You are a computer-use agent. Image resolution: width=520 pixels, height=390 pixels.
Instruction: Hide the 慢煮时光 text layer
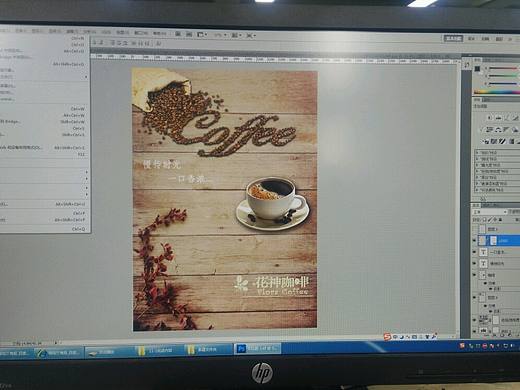click(x=475, y=263)
